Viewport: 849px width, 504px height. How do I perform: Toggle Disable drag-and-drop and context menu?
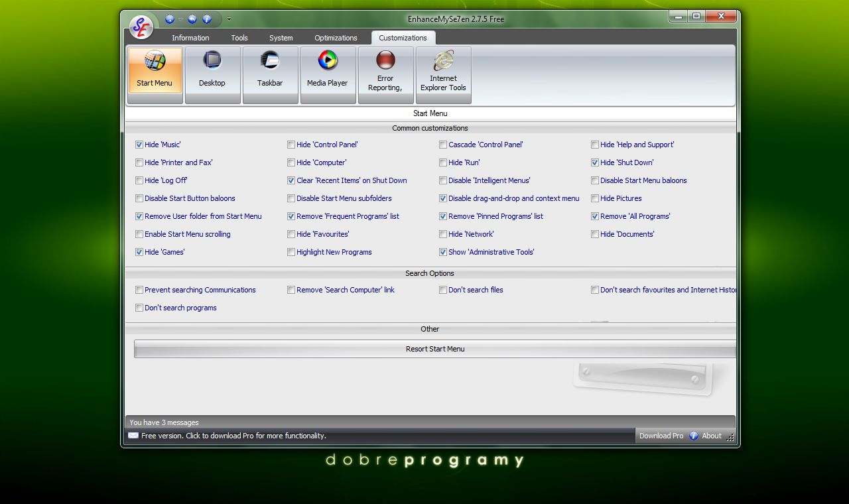point(443,198)
